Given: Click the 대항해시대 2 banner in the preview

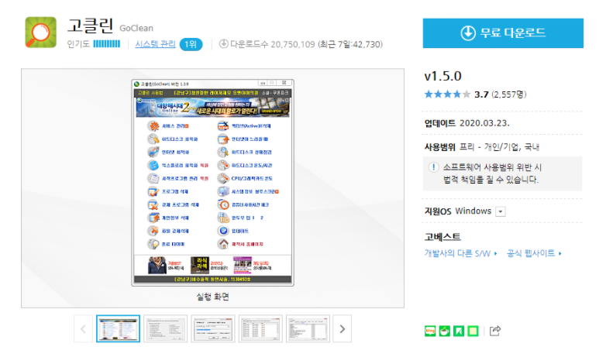Looking at the screenshot, I should click(212, 107).
